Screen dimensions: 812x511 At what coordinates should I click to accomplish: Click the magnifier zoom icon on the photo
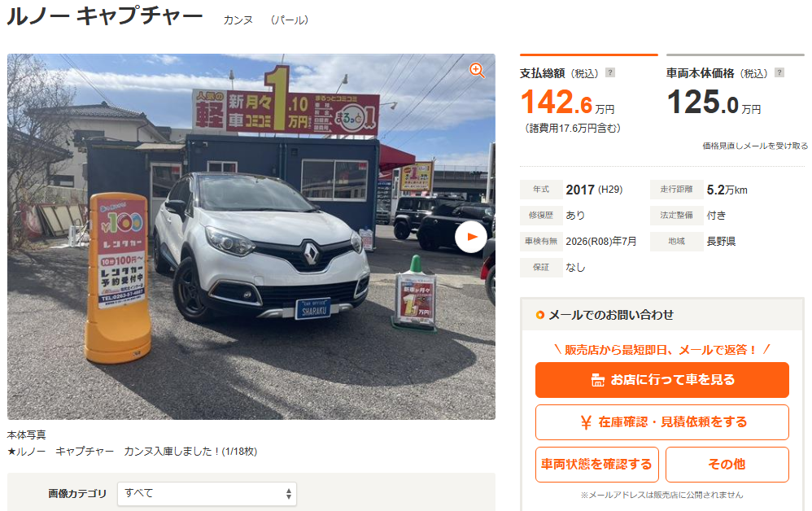pyautogui.click(x=477, y=71)
